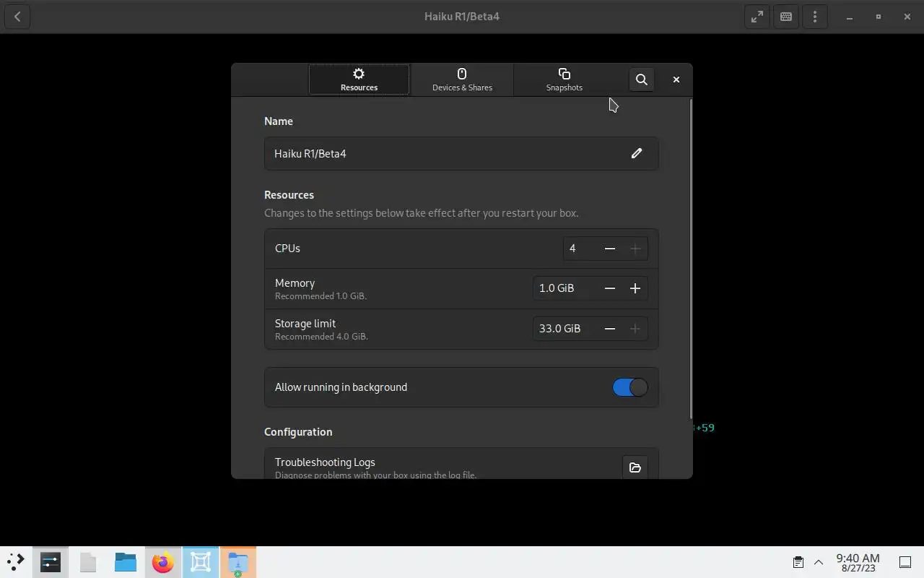Click the downloads folder taskbar icon
The height and width of the screenshot is (578, 924).
(x=238, y=562)
